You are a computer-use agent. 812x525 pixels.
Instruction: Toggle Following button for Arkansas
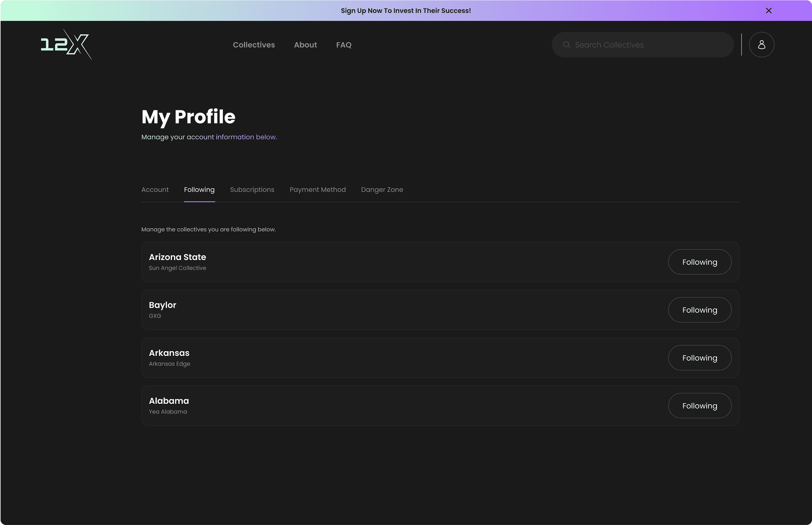[x=699, y=358]
